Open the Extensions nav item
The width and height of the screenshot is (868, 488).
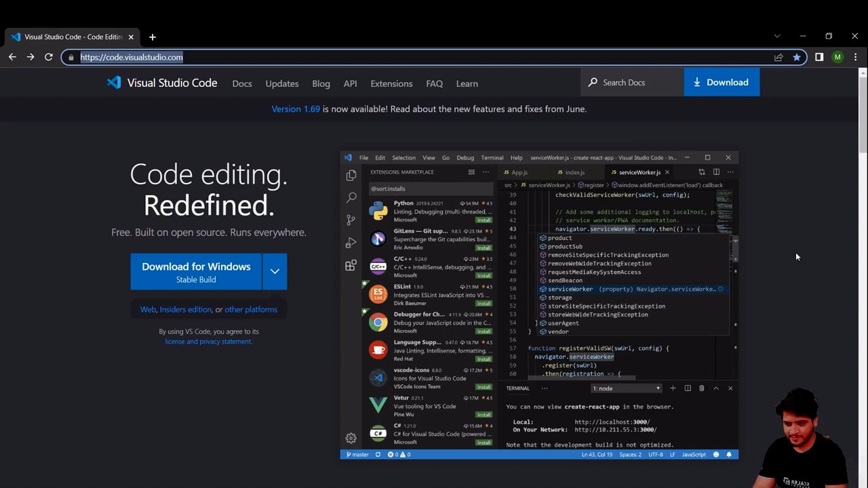pos(391,83)
